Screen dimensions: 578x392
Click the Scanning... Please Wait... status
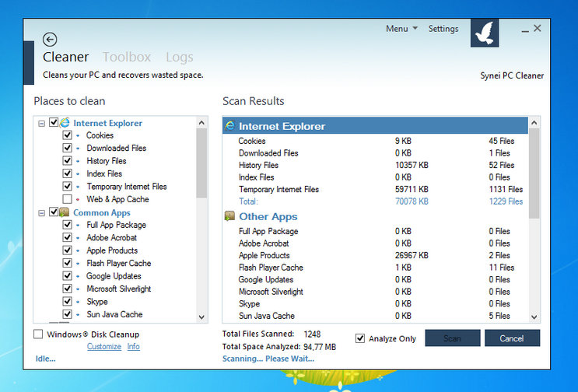coord(268,359)
